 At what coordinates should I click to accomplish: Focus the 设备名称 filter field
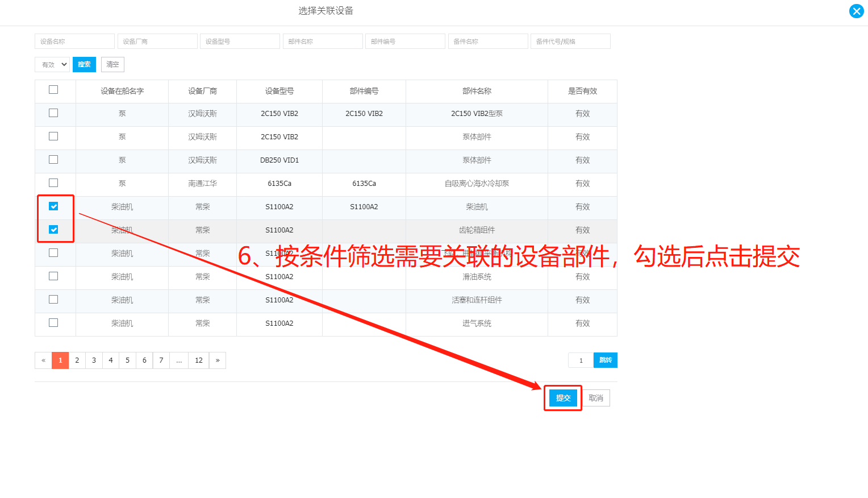tap(74, 42)
